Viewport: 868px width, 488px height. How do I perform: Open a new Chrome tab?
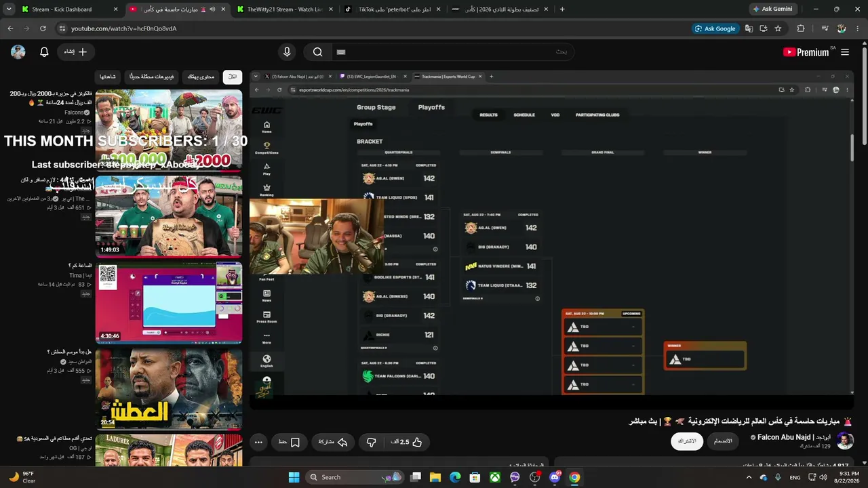[x=562, y=9]
